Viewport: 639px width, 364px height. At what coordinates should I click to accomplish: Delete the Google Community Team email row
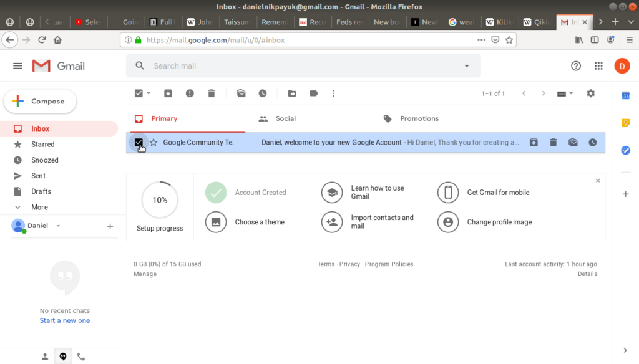click(x=553, y=143)
